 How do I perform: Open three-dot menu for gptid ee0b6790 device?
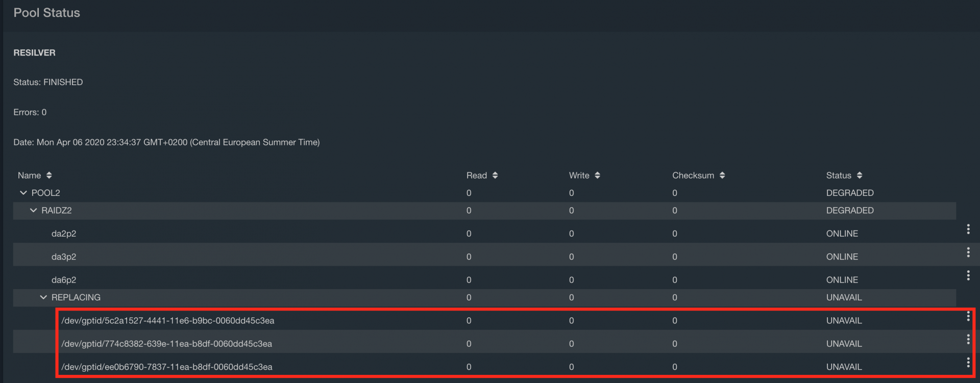968,363
